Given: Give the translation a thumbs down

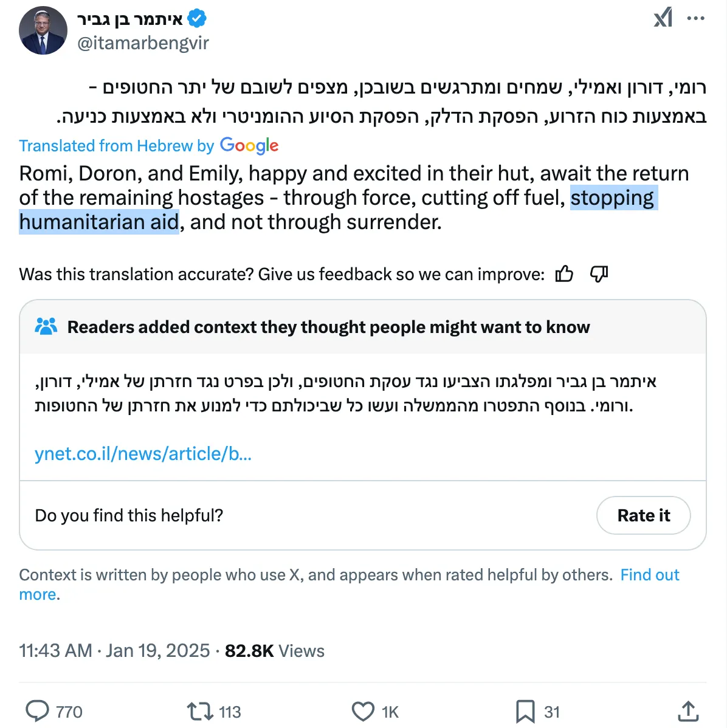Looking at the screenshot, I should click(599, 275).
